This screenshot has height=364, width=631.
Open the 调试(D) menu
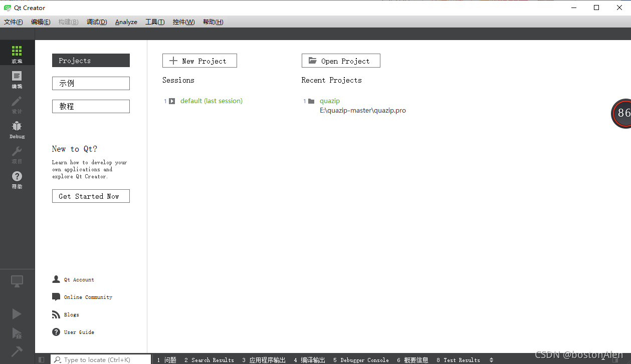[97, 22]
